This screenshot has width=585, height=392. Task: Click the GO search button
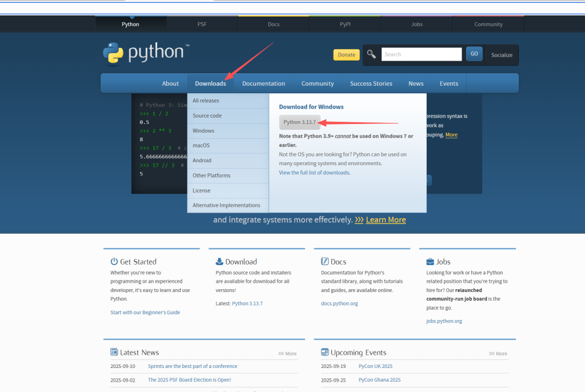tap(474, 54)
